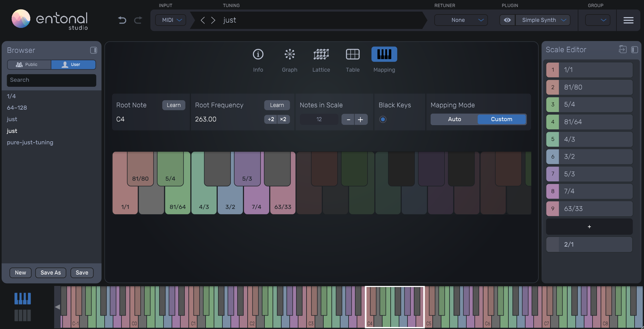The height and width of the screenshot is (329, 644).
Task: Select the Black Keys radio button
Action: click(x=383, y=119)
